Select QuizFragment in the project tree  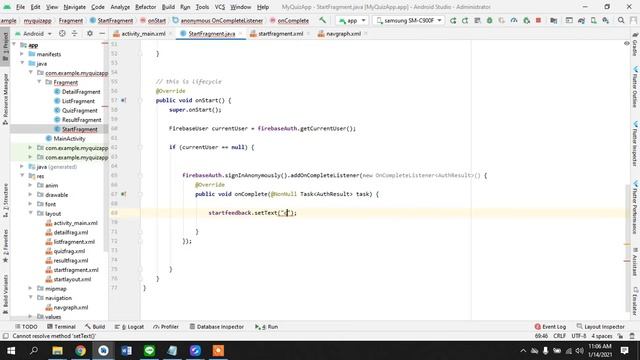tap(80, 110)
